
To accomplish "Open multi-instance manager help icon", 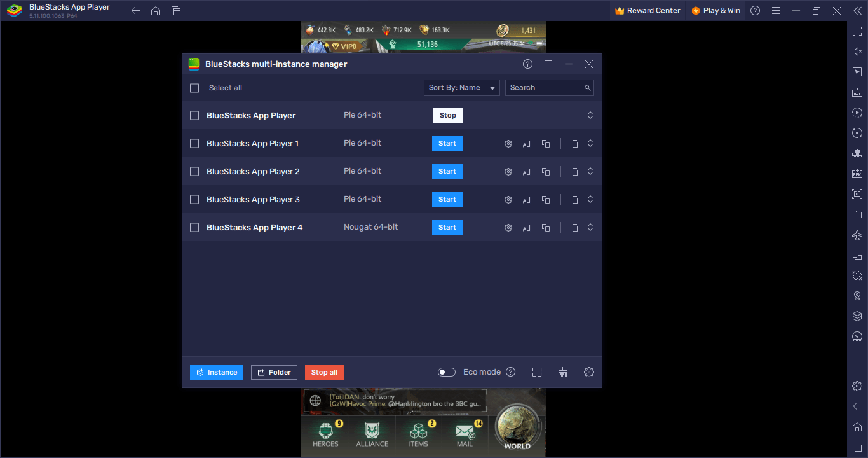I will pyautogui.click(x=527, y=64).
